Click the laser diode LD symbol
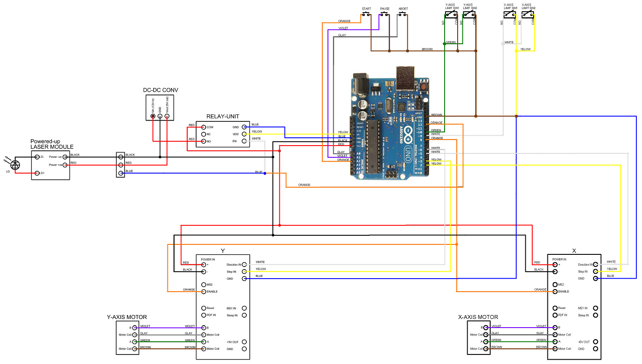642x364 pixels. (x=15, y=165)
